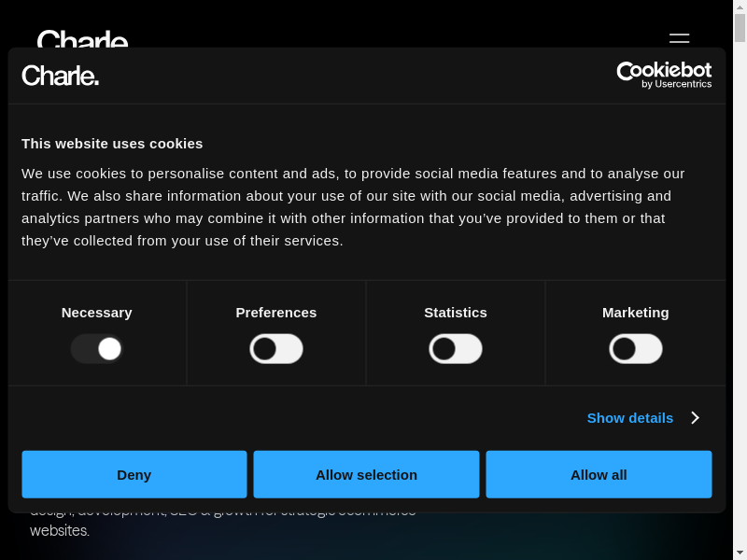This screenshot has width=747, height=560.
Task: Accept cookies with Allow all
Action: coord(599,474)
